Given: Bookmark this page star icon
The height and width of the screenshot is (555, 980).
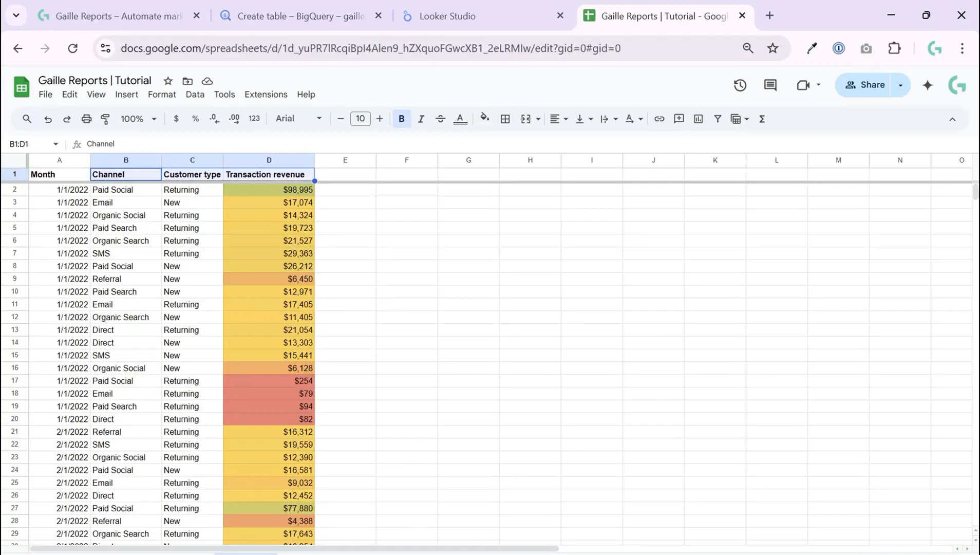Looking at the screenshot, I should click(x=772, y=48).
